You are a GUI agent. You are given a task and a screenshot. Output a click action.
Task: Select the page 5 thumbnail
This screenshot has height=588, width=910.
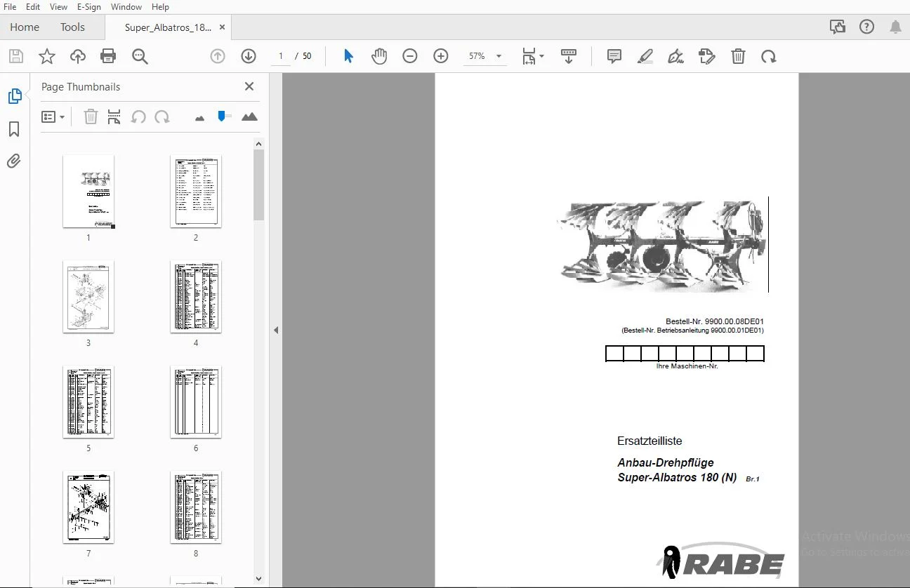coord(88,402)
